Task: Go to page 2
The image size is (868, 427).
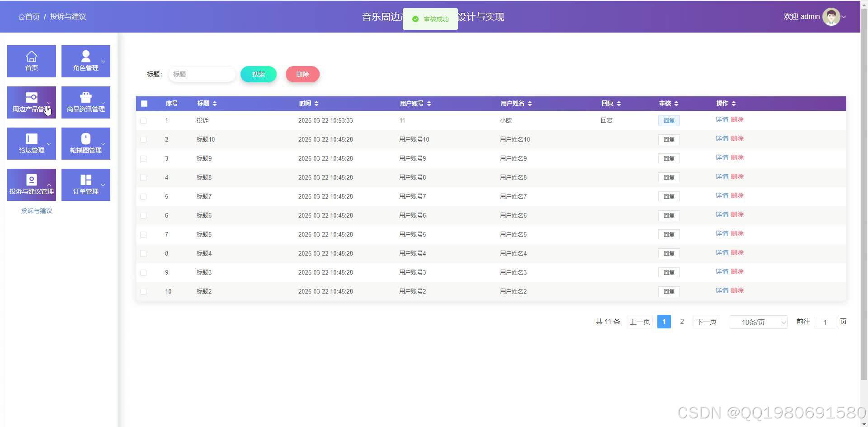Action: coord(682,322)
